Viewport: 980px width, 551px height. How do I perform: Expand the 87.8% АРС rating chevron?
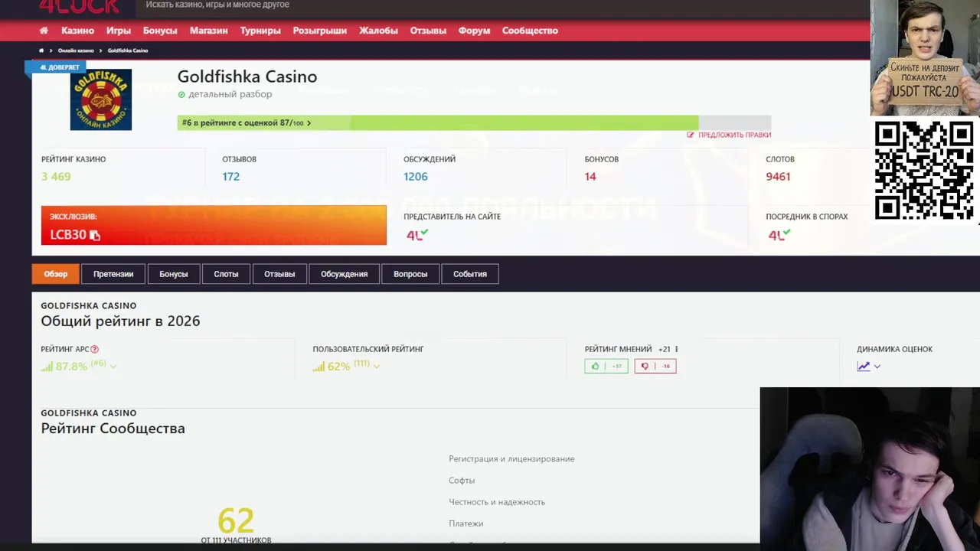tap(113, 367)
